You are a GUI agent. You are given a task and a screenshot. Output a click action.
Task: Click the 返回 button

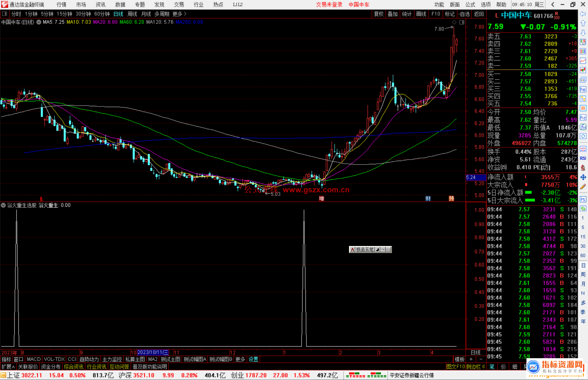(x=479, y=14)
